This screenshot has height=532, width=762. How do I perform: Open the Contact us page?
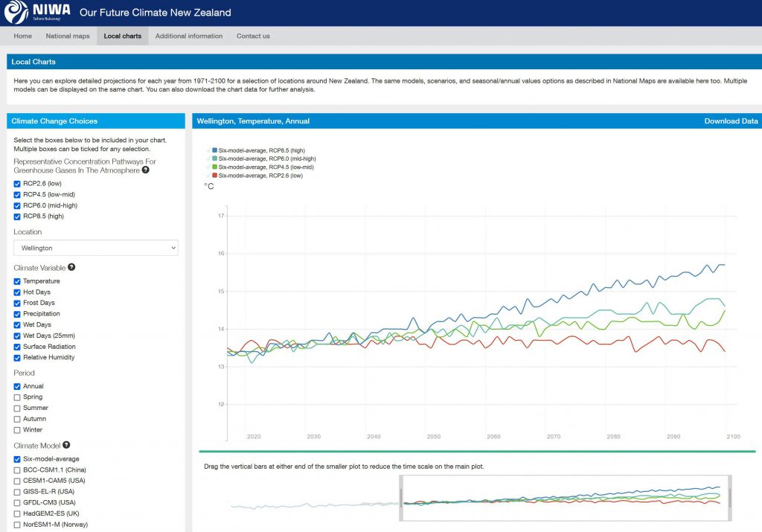253,36
